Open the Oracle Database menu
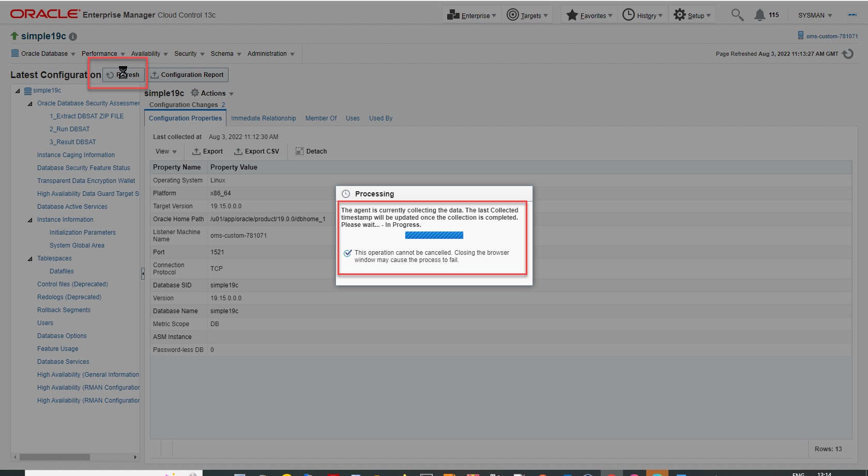This screenshot has height=476, width=868. click(x=43, y=54)
